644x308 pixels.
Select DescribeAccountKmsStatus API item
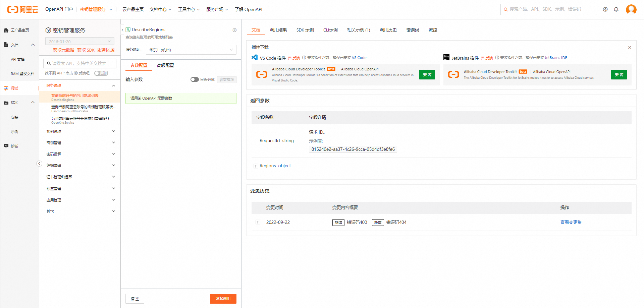80,109
